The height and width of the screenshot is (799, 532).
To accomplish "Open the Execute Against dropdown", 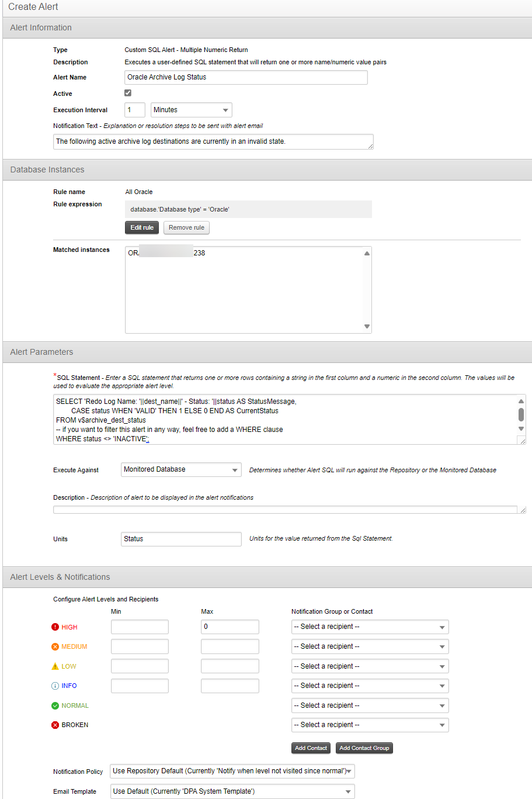I will pos(181,469).
